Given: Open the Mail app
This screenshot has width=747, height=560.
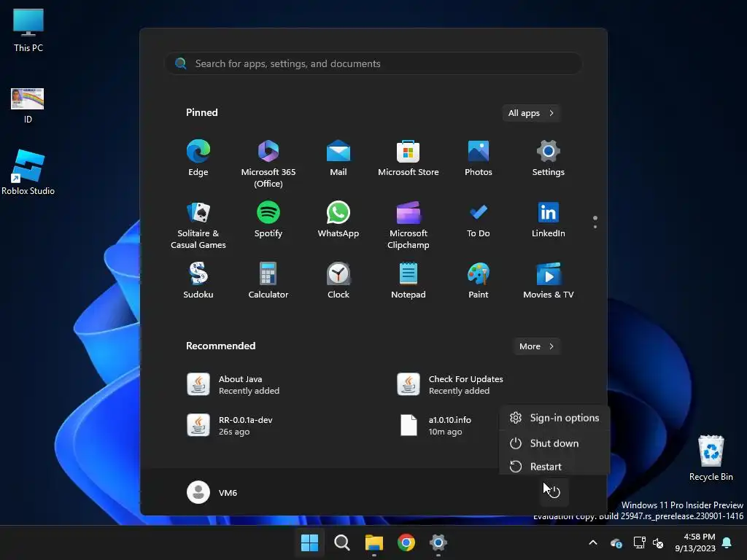Looking at the screenshot, I should [338, 159].
